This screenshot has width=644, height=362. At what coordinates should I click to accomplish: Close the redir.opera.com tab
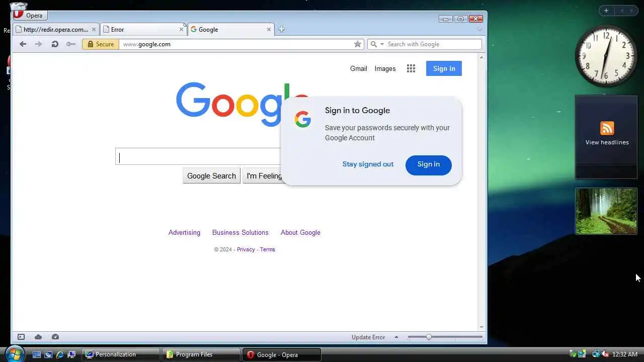tap(94, 30)
